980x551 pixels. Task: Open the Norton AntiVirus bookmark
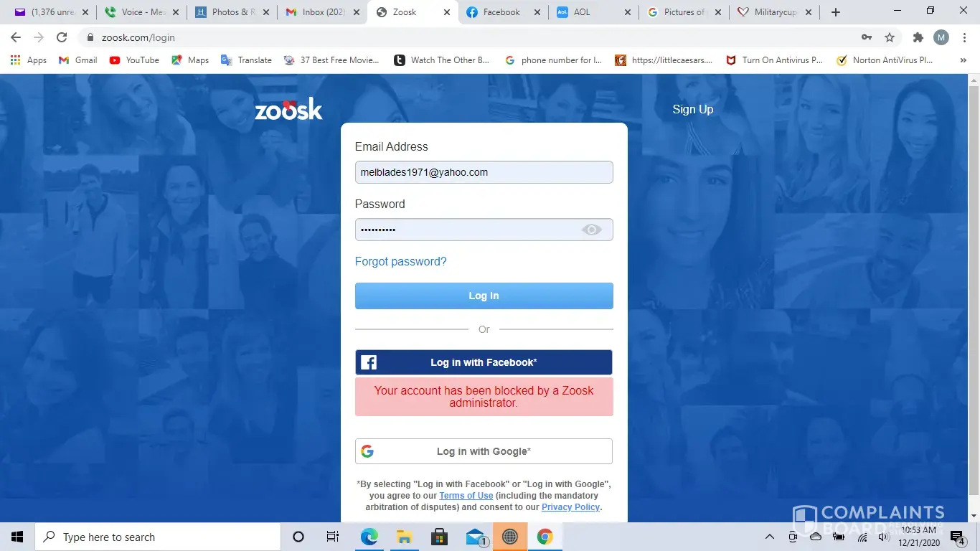point(885,60)
